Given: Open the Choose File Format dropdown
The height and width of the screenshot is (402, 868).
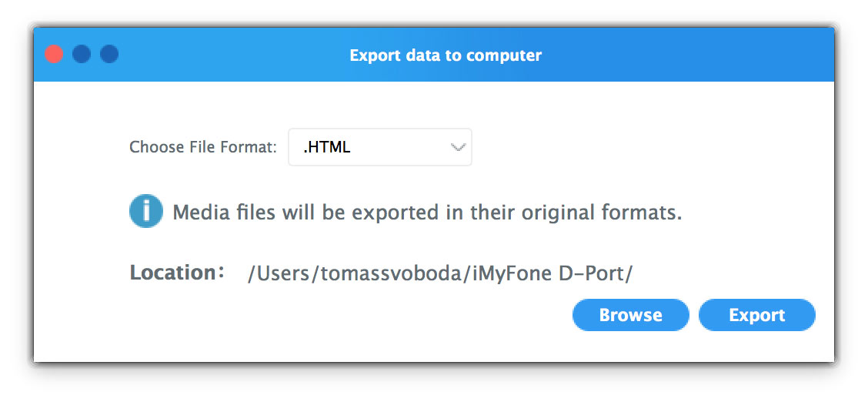Looking at the screenshot, I should tap(379, 147).
